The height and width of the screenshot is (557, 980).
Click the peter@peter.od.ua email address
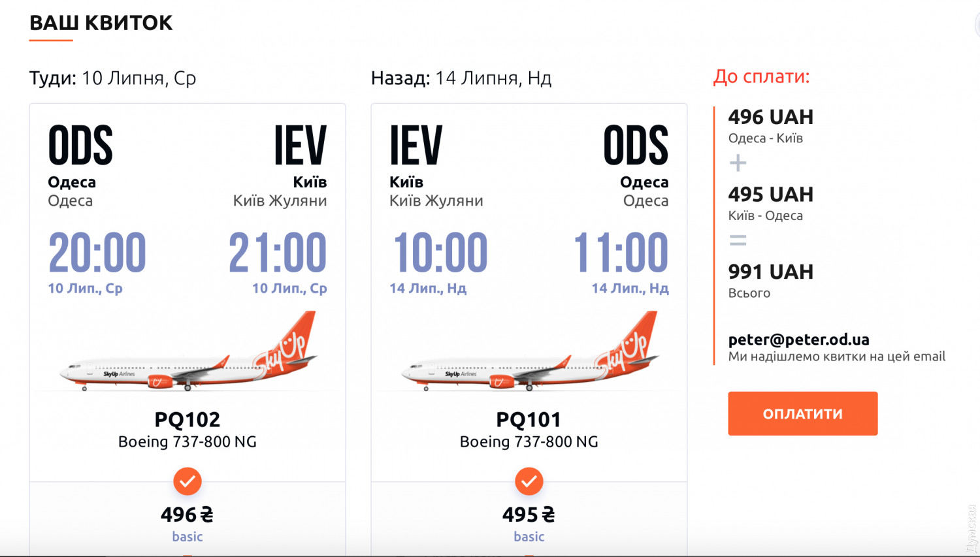click(798, 340)
